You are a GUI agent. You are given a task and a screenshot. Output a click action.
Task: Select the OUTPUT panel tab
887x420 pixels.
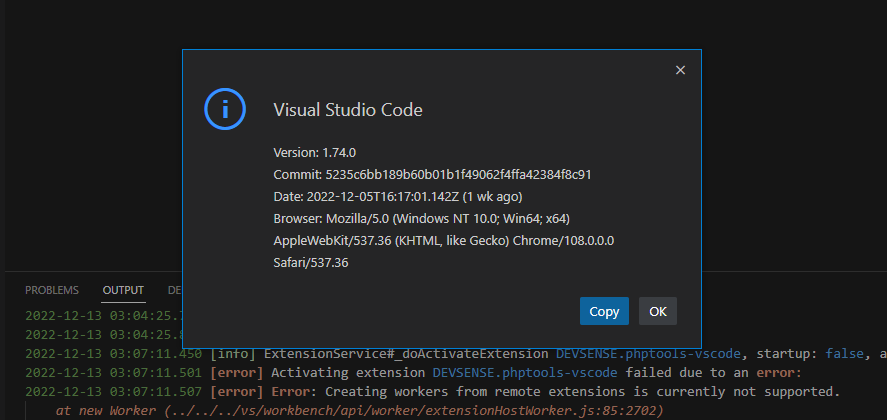(x=123, y=290)
